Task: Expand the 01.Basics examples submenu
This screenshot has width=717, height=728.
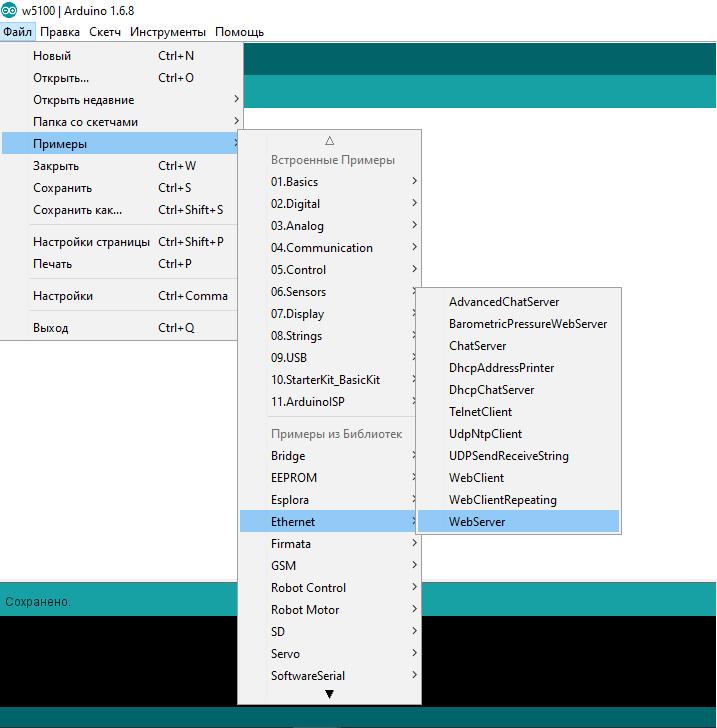Action: click(294, 182)
